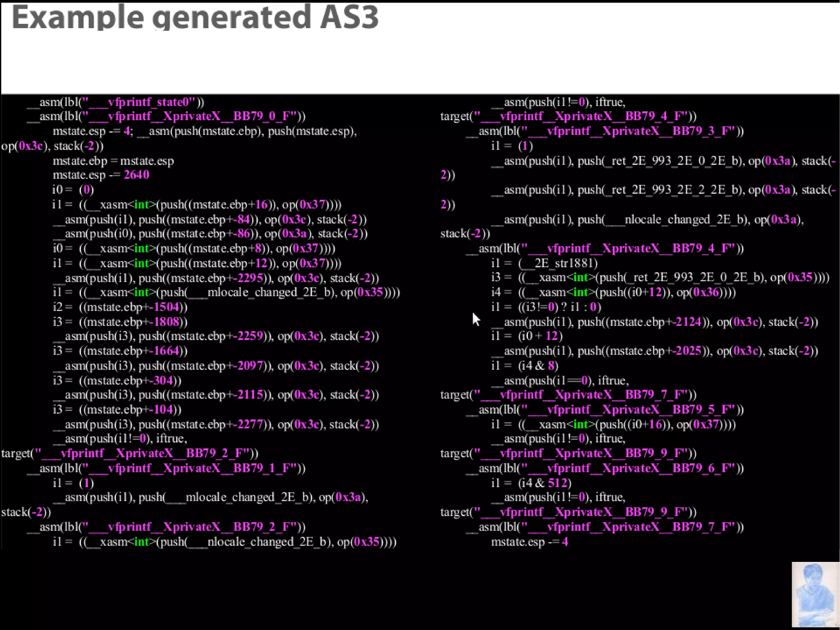Screen dimensions: 840x630
Task: Select the lbl BB79_5_F label line
Action: pos(605,410)
